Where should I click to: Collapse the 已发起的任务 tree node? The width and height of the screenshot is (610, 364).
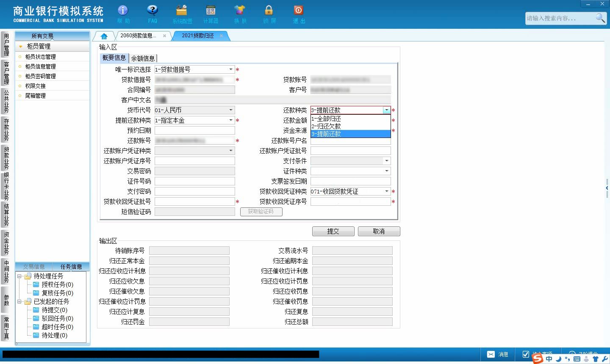tap(19, 302)
